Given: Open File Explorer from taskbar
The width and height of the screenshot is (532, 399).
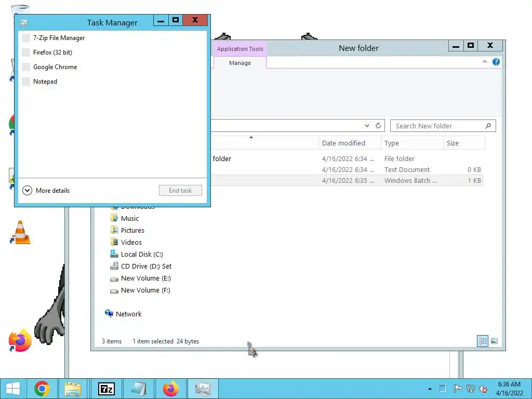Looking at the screenshot, I should click(x=73, y=389).
